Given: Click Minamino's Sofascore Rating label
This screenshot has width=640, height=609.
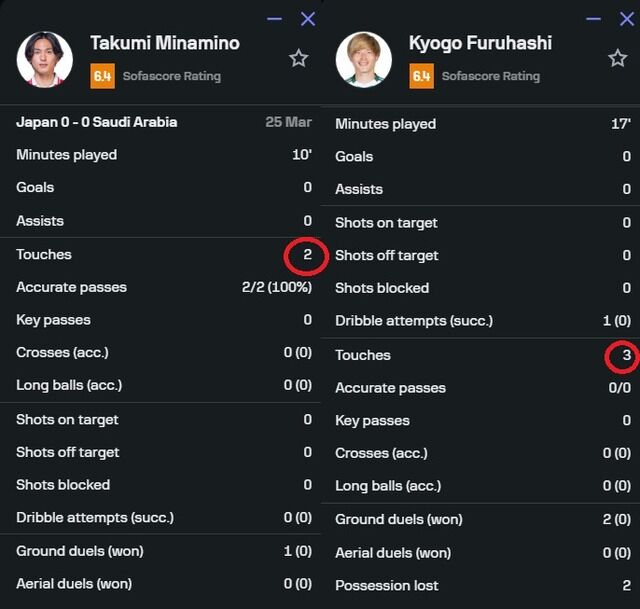Looking at the screenshot, I should coord(171,76).
